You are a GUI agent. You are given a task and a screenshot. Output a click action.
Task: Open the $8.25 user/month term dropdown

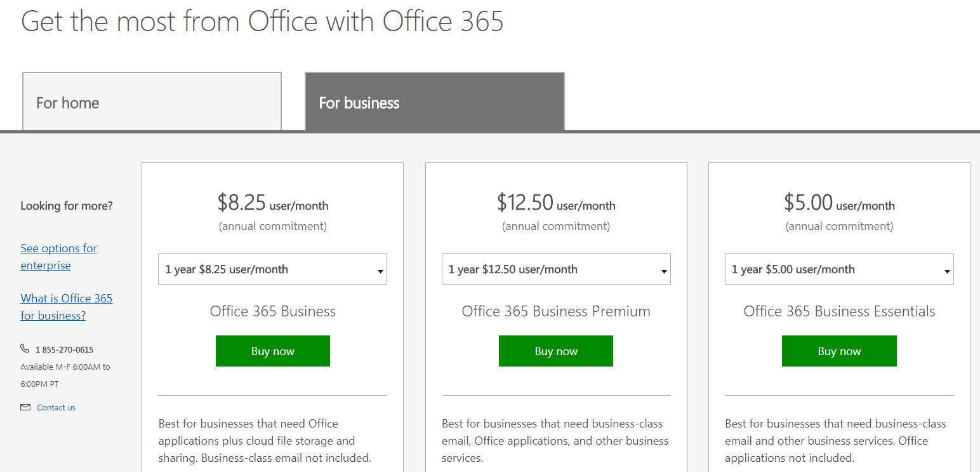point(272,269)
